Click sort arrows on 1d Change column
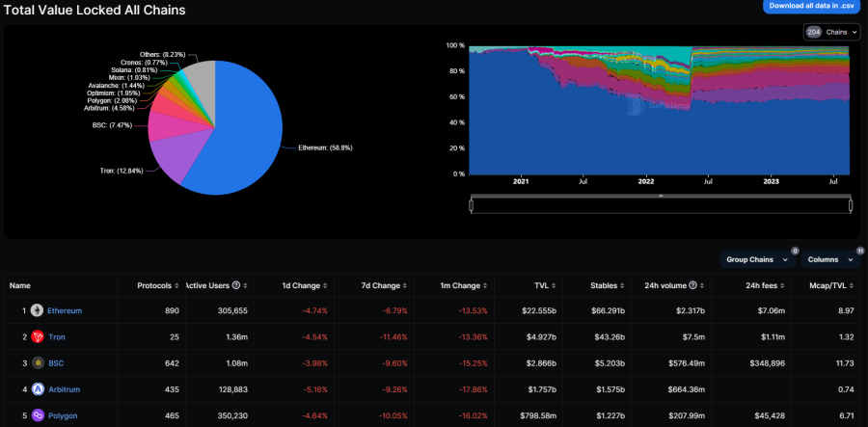Viewport: 868px width, 427px height. (x=325, y=286)
